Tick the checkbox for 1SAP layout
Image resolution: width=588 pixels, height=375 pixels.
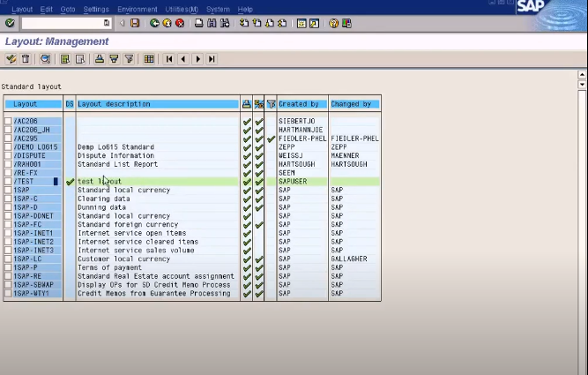[8, 190]
